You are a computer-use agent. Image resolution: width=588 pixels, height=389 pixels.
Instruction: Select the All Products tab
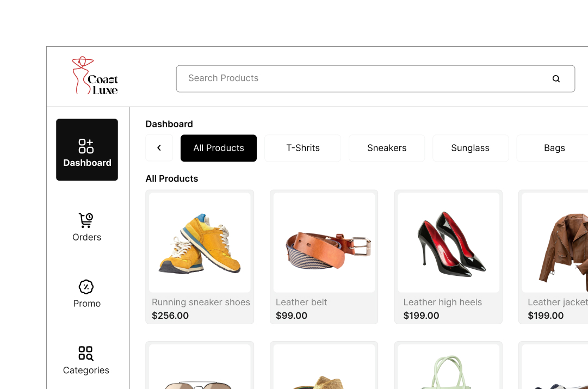[x=219, y=148]
